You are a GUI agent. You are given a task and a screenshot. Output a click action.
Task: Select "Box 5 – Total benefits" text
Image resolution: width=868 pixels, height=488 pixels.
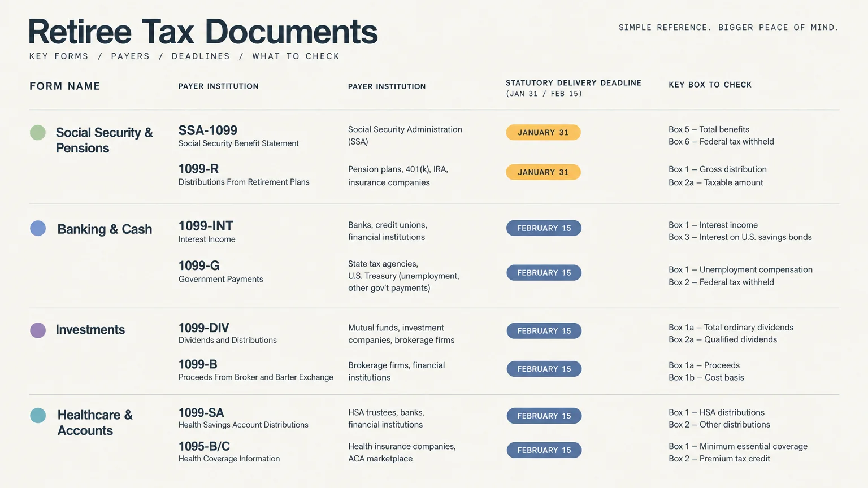pyautogui.click(x=709, y=129)
